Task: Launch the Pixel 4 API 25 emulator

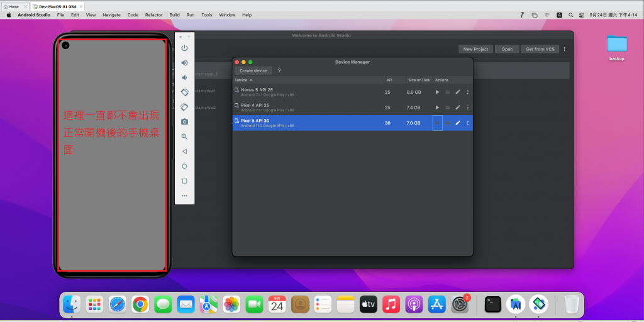Action: (x=437, y=107)
